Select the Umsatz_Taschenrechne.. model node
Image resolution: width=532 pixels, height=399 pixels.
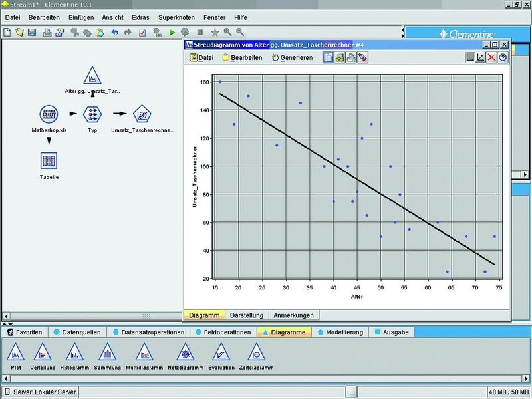(x=142, y=114)
